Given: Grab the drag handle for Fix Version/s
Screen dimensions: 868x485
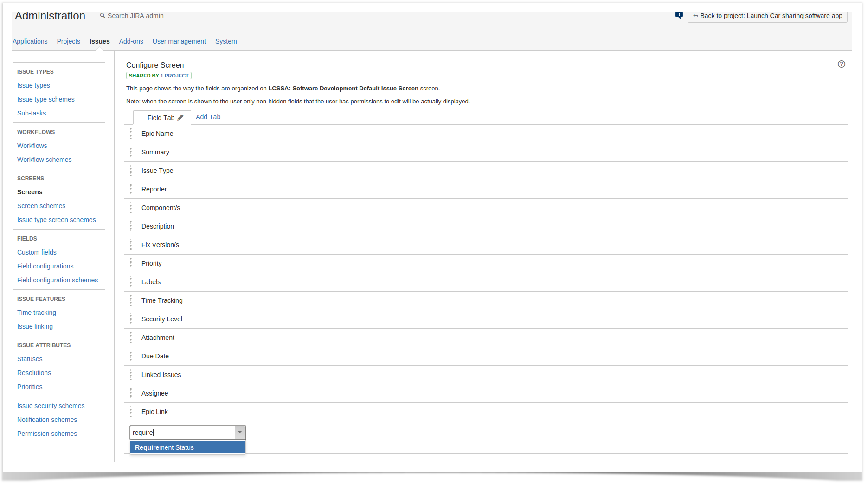Looking at the screenshot, I should click(130, 245).
